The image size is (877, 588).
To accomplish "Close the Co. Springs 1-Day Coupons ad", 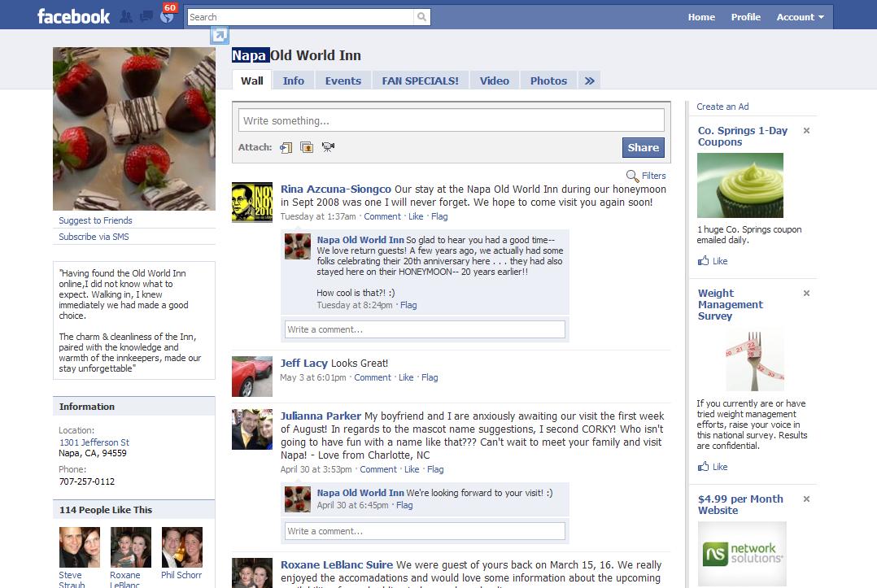I will (806, 131).
